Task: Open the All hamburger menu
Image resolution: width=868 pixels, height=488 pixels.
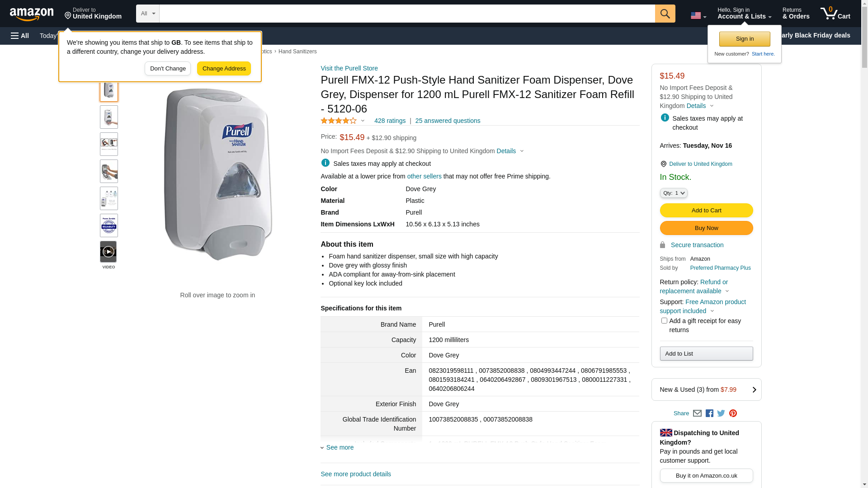Action: click(20, 36)
